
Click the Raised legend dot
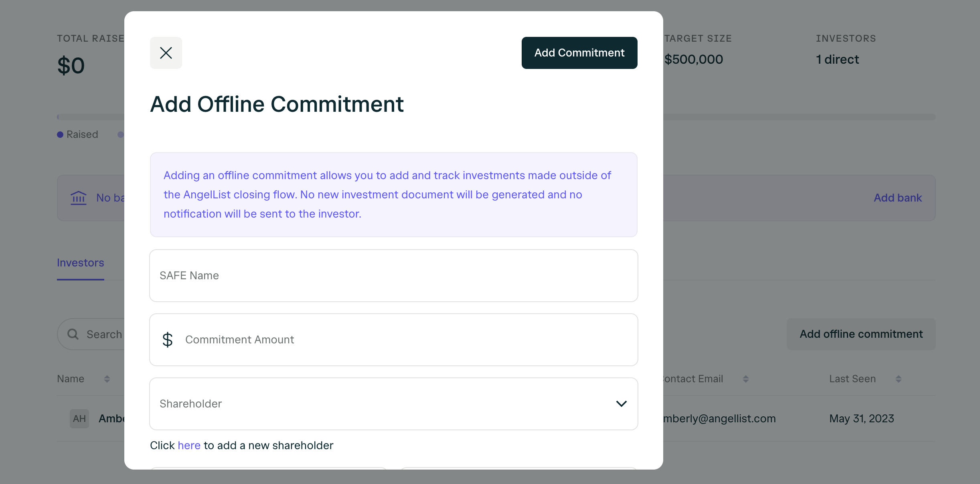click(60, 135)
